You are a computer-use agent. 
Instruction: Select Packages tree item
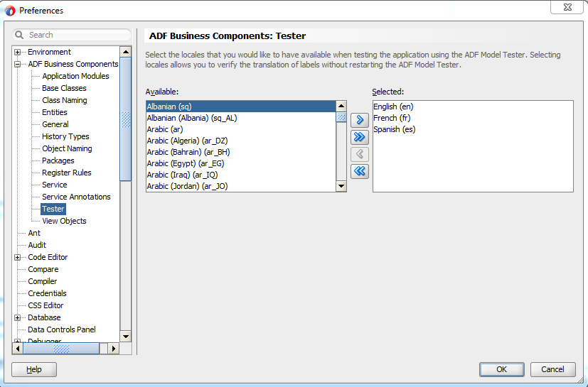58,160
